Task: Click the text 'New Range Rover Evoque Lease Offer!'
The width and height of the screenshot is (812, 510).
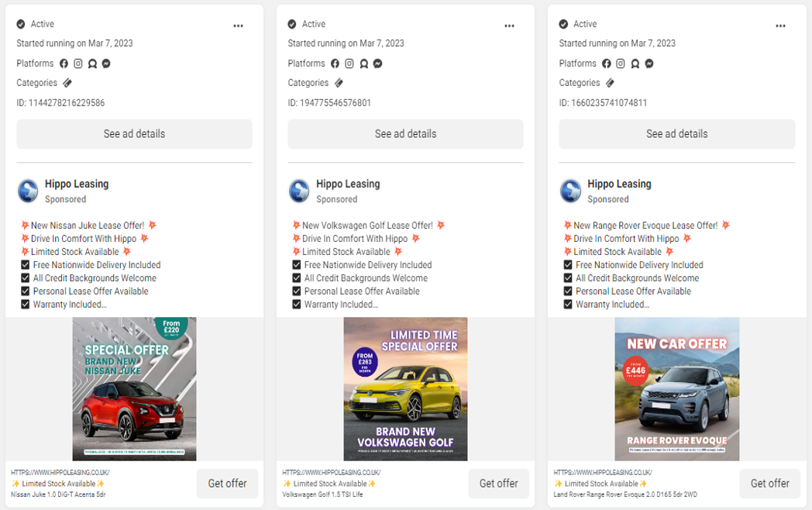Action: point(645,226)
